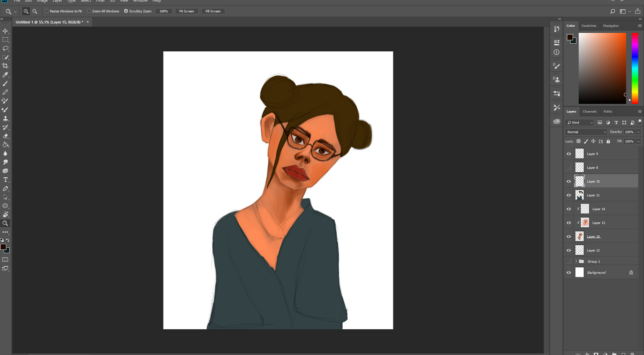This screenshot has width=644, height=355.
Task: Click the hue spectrum slider bar
Action: [635, 68]
